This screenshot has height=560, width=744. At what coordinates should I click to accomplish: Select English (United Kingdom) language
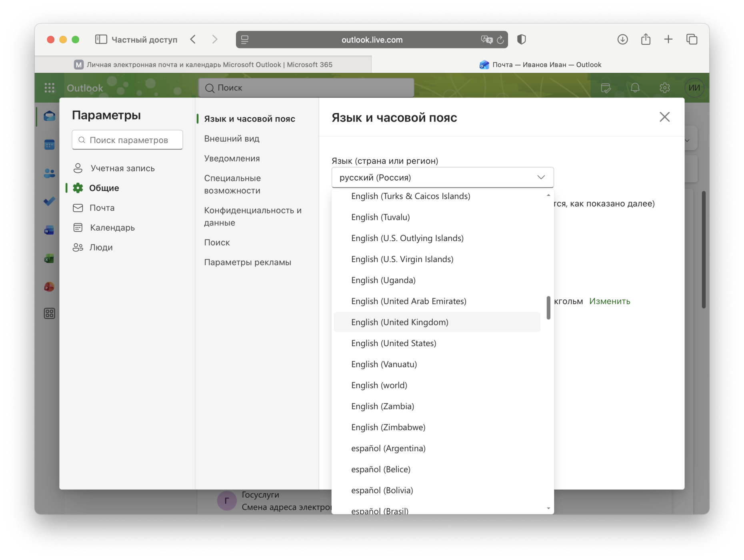(437, 322)
